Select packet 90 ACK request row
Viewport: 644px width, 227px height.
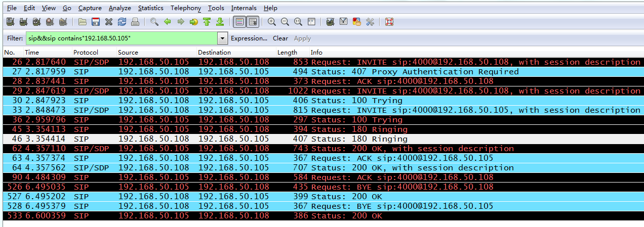[323, 177]
